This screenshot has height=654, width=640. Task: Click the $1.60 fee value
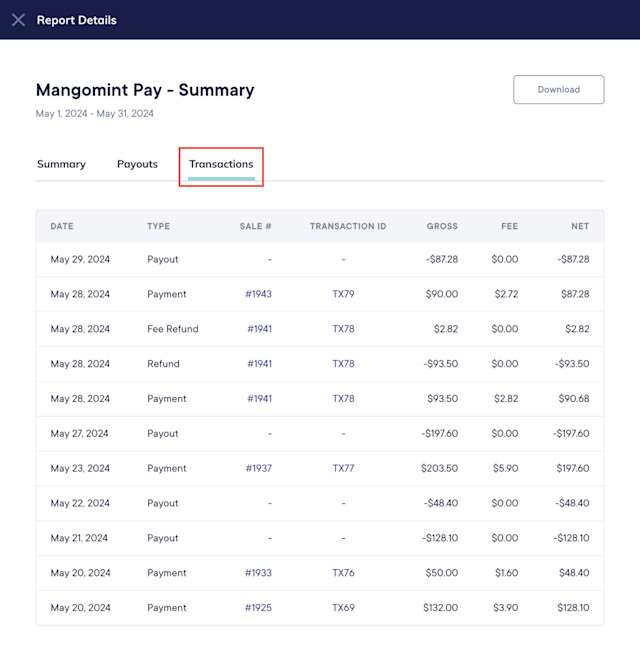506,573
